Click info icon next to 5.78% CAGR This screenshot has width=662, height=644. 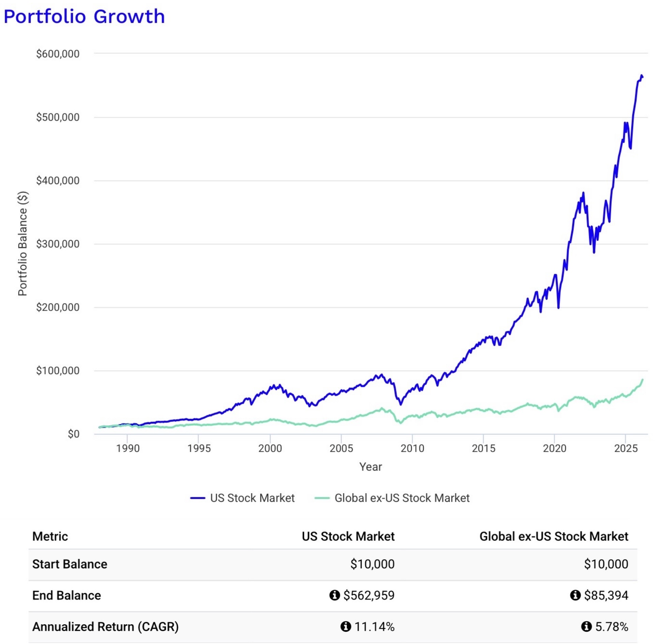(x=586, y=626)
